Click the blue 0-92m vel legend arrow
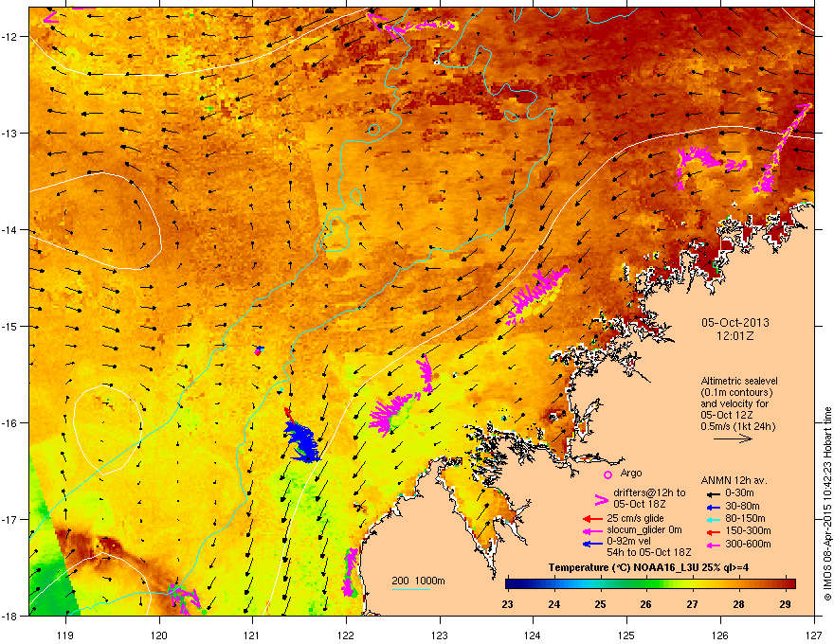Screen dimensions: 834x644 click(592, 544)
